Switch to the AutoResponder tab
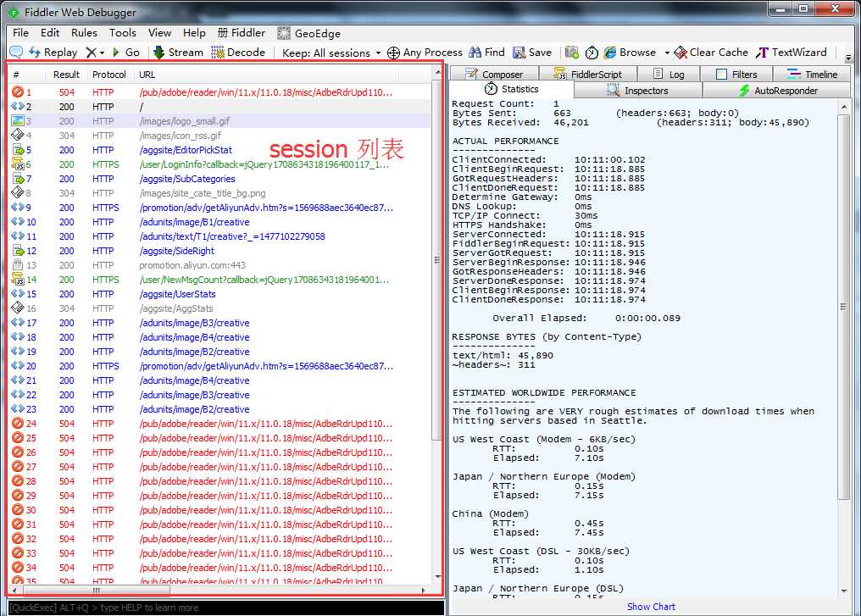The height and width of the screenshot is (616, 861). [778, 91]
